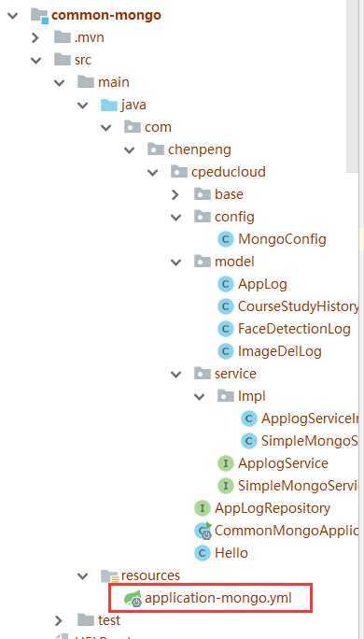Expand the base package
Screen dimensions: 364x639
[x=175, y=195]
